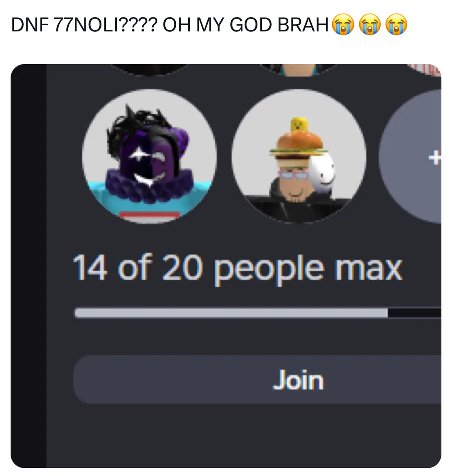The height and width of the screenshot is (476, 452).
Task: Select the cut-off black avatar at top
Action: [x=149, y=69]
